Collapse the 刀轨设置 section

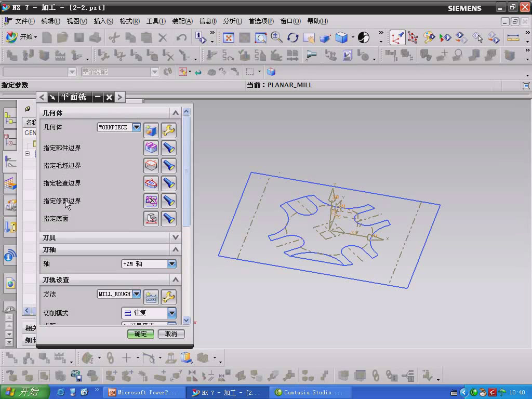coord(176,280)
